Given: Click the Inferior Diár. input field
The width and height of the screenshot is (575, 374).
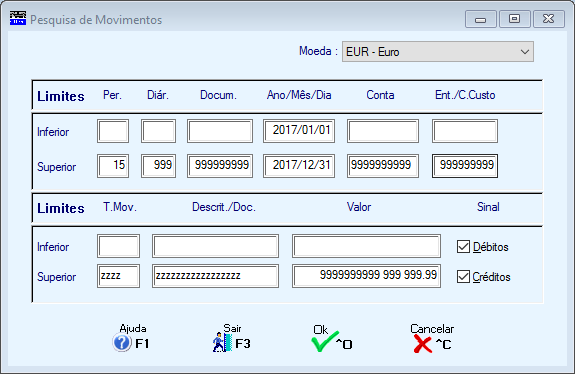Looking at the screenshot, I should (158, 131).
